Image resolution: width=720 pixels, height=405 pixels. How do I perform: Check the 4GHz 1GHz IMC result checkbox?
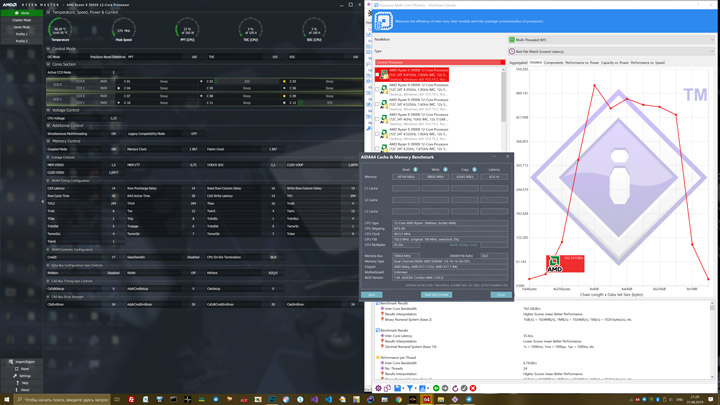[x=377, y=118]
